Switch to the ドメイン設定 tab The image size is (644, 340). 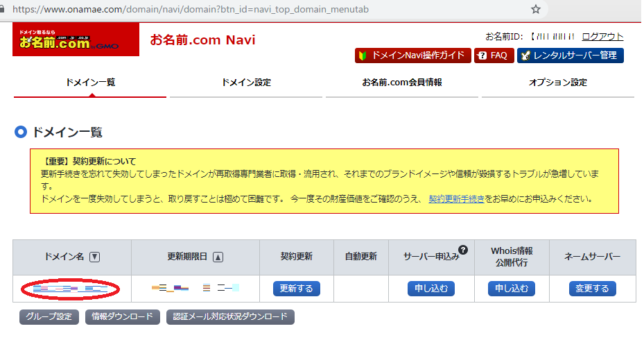246,83
